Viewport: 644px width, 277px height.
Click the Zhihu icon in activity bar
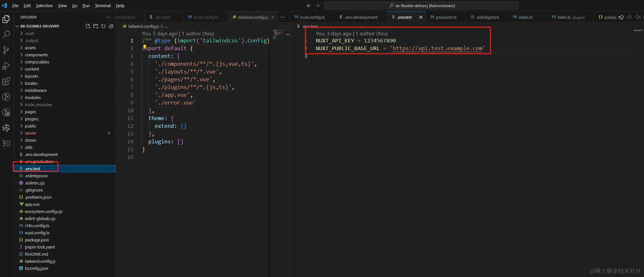[6, 143]
